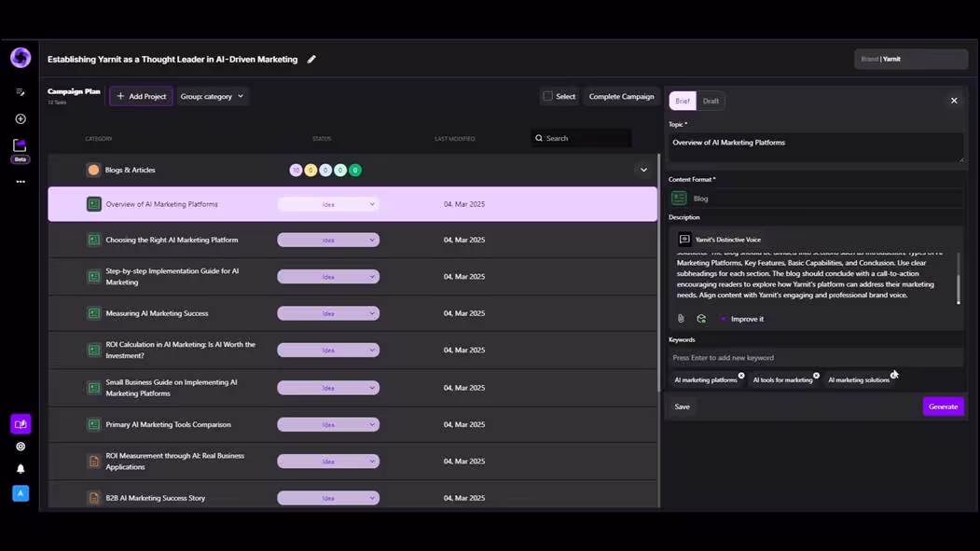Open the list-edit icon in left sidebar

[x=21, y=91]
